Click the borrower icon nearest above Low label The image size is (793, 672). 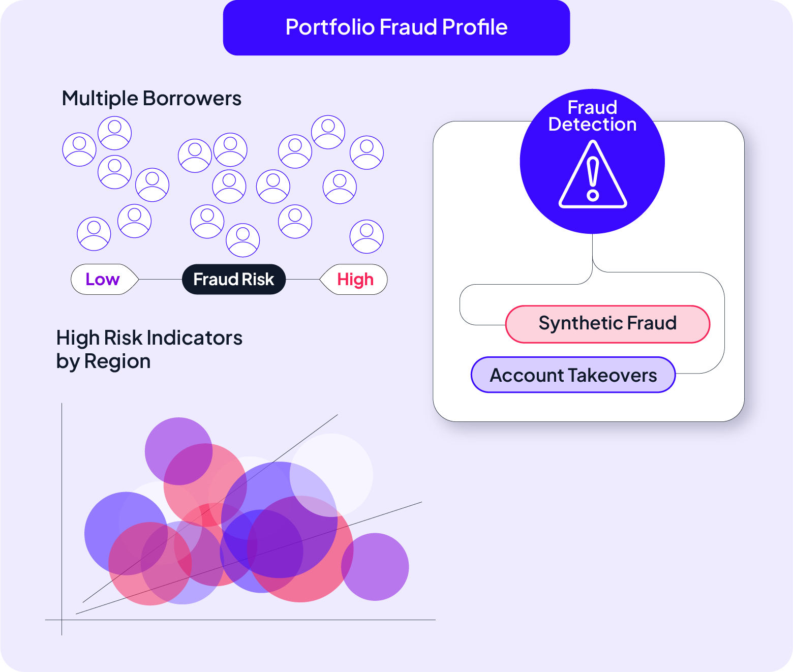coord(94,234)
